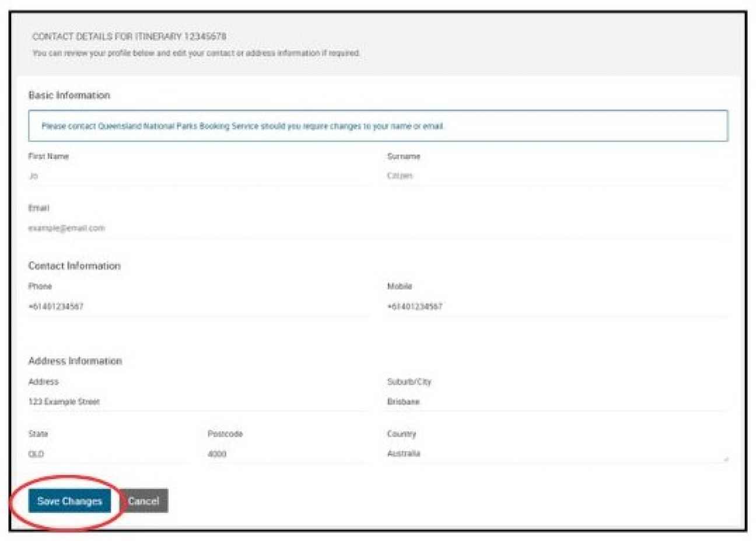Select the 'Contact Information' heading text
756x541 pixels.
click(75, 266)
